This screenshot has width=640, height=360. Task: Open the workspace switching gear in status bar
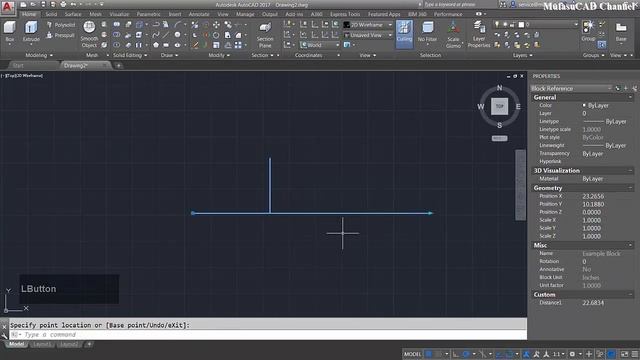tap(572, 354)
